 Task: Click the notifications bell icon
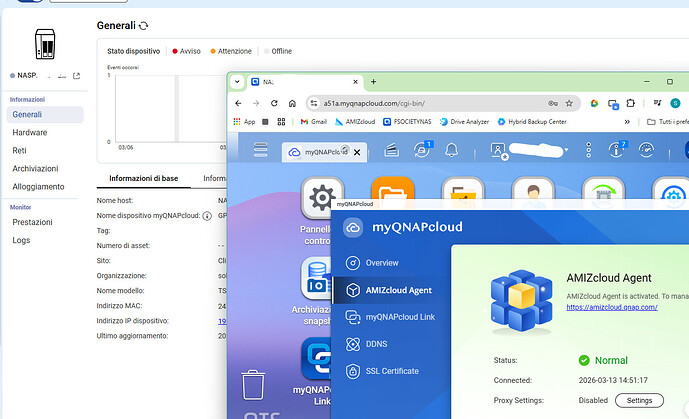[451, 151]
